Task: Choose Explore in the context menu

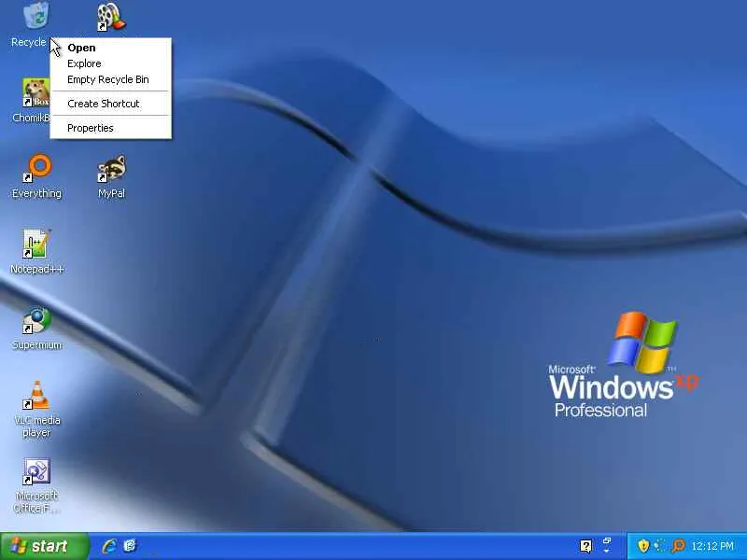Action: coord(110,63)
